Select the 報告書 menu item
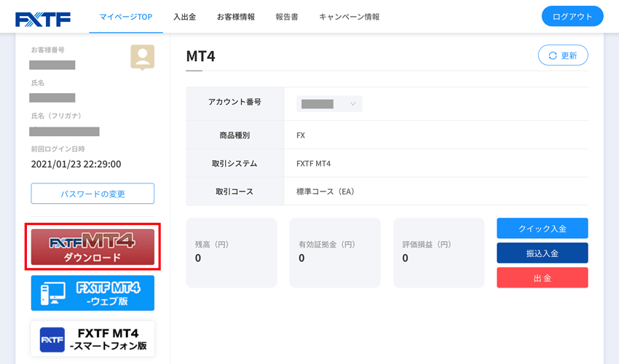This screenshot has height=364, width=619. [287, 17]
